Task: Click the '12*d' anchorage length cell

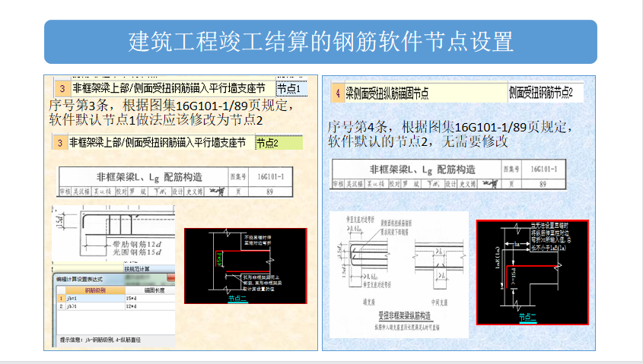Action: pyautogui.click(x=150, y=305)
